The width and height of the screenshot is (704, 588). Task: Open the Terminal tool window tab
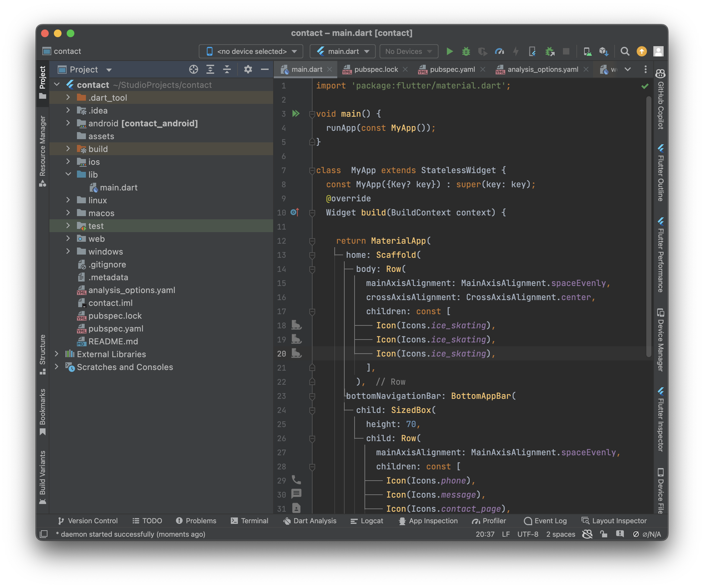coord(249,521)
